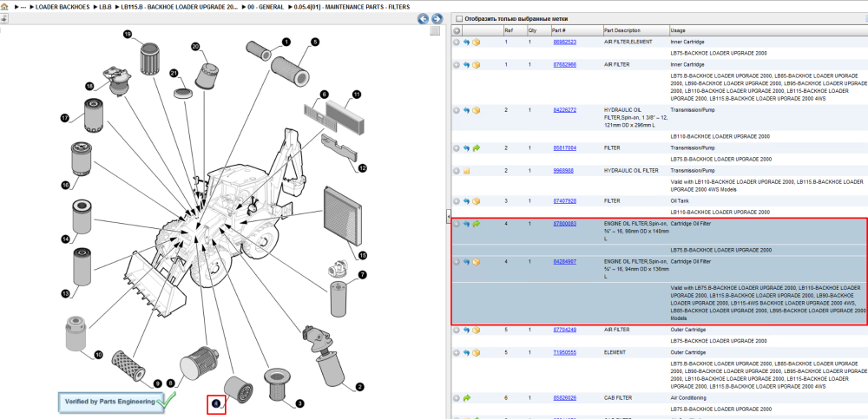Click the box icon for part 86982523
The image size is (868, 419).
[x=476, y=42]
